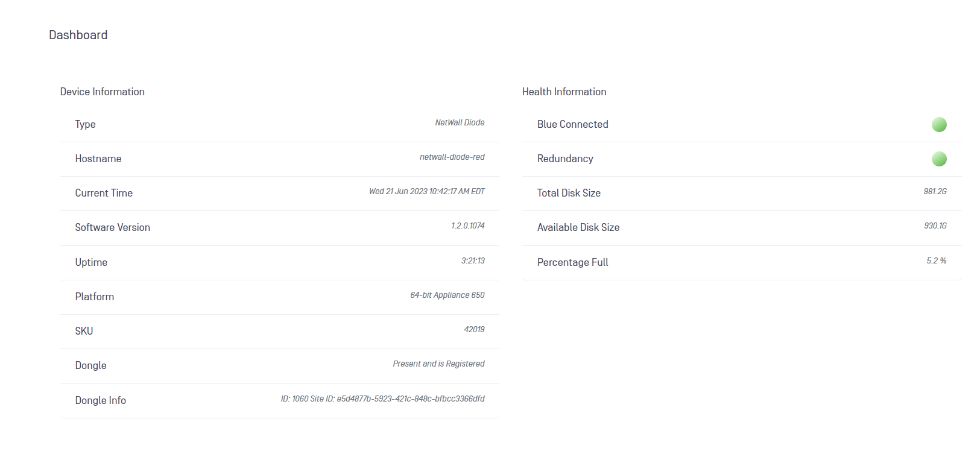Select the Health Information section title
Screen dimensions: 980x457
pos(564,92)
